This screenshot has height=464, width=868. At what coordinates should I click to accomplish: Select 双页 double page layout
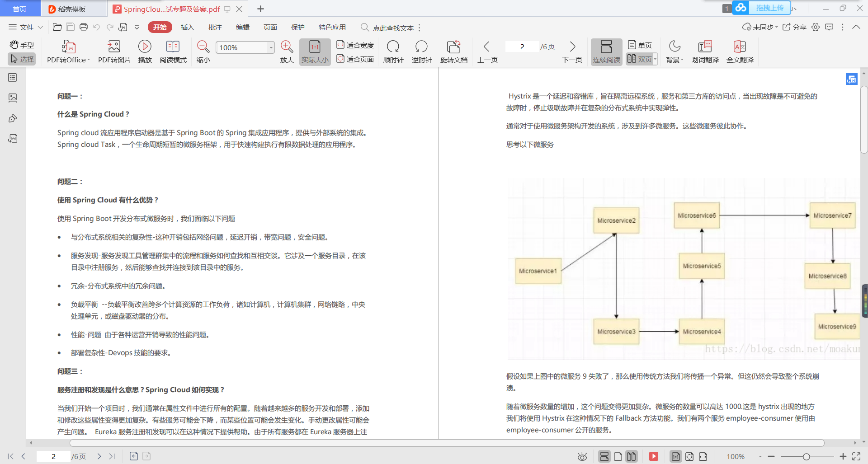[639, 59]
